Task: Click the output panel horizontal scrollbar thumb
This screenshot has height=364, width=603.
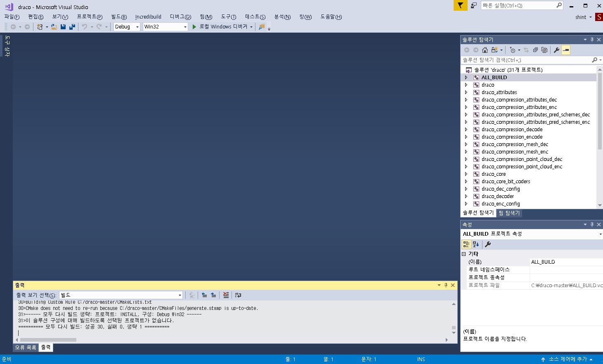Action: point(48,340)
